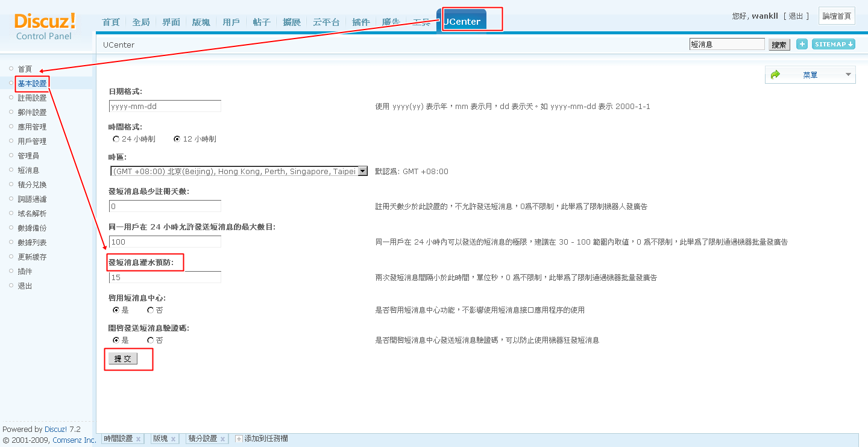
Task: Open 積分兌換 in the sidebar
Action: tap(32, 185)
